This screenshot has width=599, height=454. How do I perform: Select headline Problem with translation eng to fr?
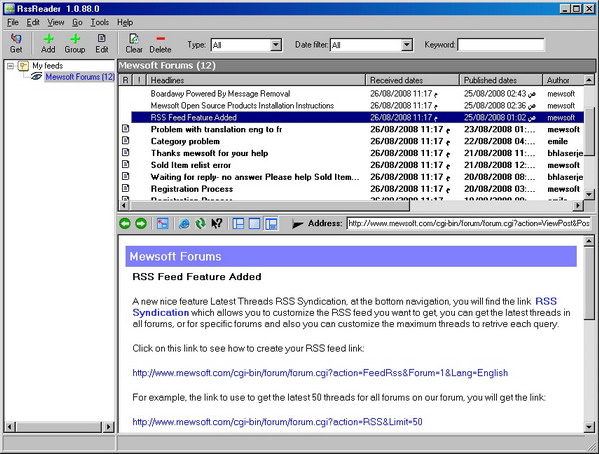(216, 129)
